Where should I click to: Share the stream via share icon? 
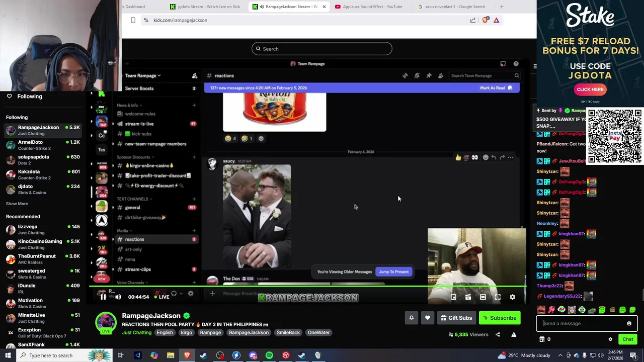(x=498, y=334)
